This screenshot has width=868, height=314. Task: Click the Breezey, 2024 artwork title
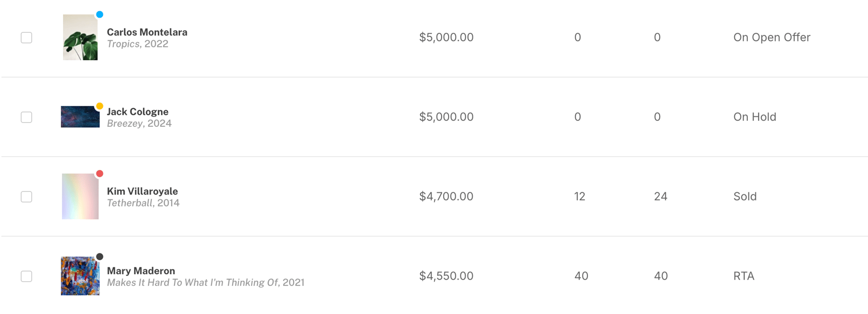point(139,123)
